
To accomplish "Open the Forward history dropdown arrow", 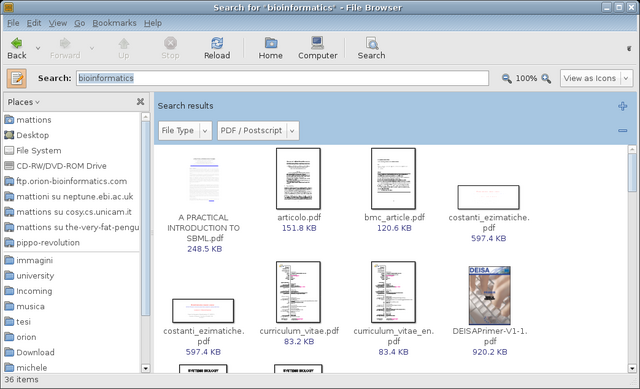I will click(92, 48).
